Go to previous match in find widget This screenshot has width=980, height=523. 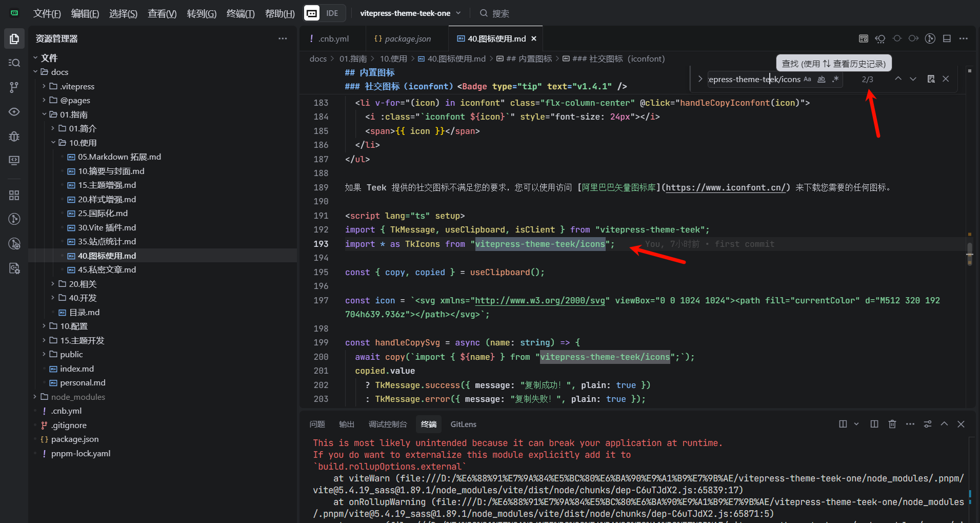point(898,79)
